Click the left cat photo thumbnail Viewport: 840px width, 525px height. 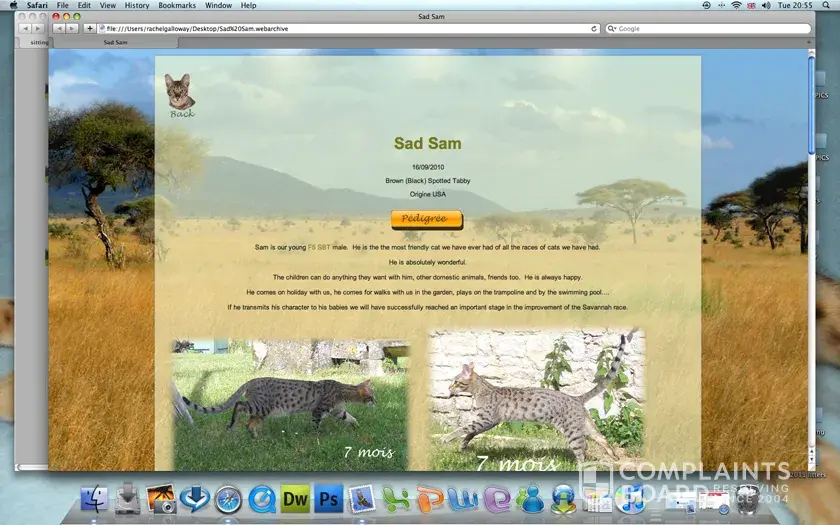point(290,402)
